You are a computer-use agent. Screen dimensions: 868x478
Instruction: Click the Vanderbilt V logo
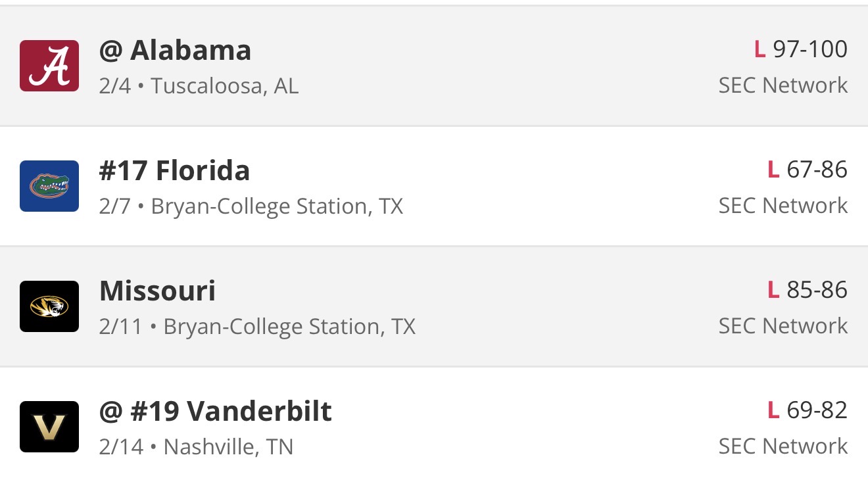[49, 427]
